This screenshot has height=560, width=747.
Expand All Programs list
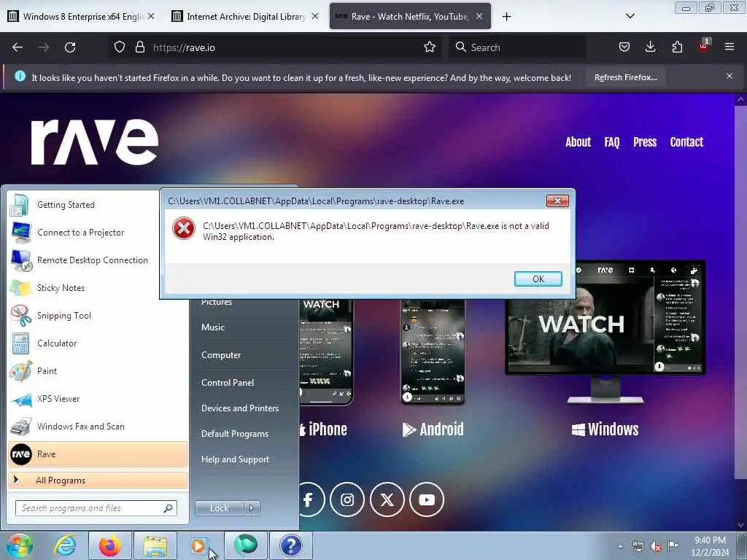98,480
